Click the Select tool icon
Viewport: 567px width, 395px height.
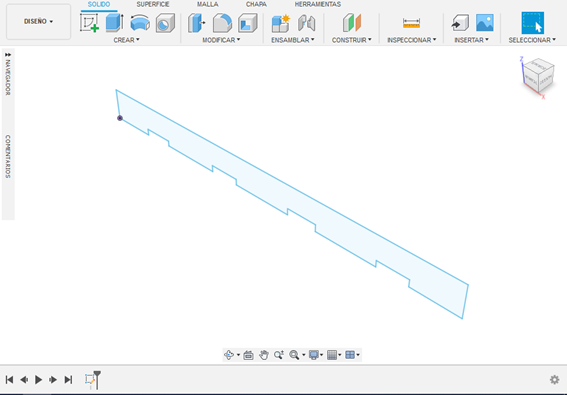pos(533,23)
